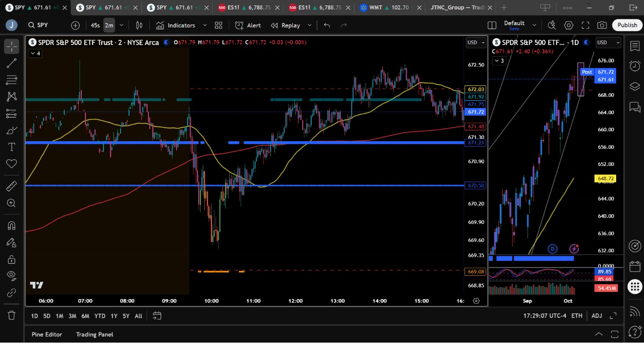Viewport: 644px width, 362px height.
Task: Switch to the 45s interval
Action: [x=95, y=26]
